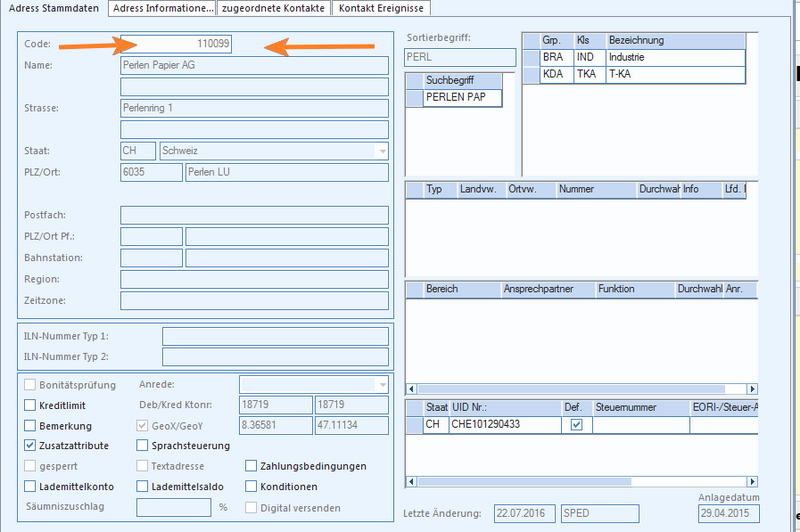The height and width of the screenshot is (532, 800).
Task: Click the row selector beside KDA row
Action: pyautogui.click(x=531, y=74)
